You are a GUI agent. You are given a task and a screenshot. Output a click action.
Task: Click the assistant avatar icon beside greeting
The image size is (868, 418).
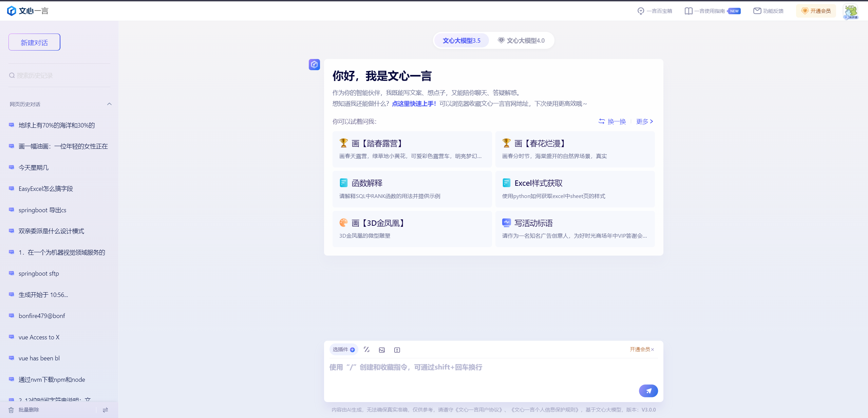coord(314,64)
